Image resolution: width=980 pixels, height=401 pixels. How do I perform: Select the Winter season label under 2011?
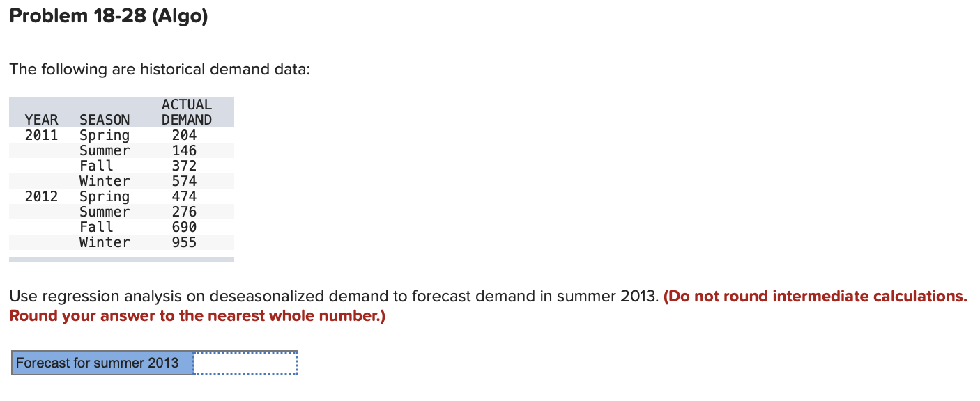[x=105, y=181]
